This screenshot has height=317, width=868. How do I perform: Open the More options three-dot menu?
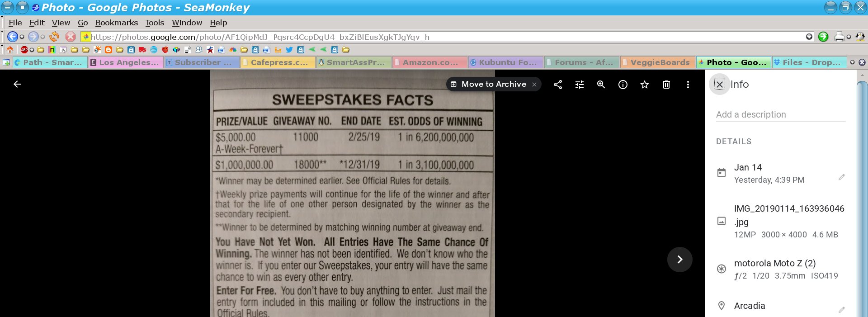coord(688,85)
